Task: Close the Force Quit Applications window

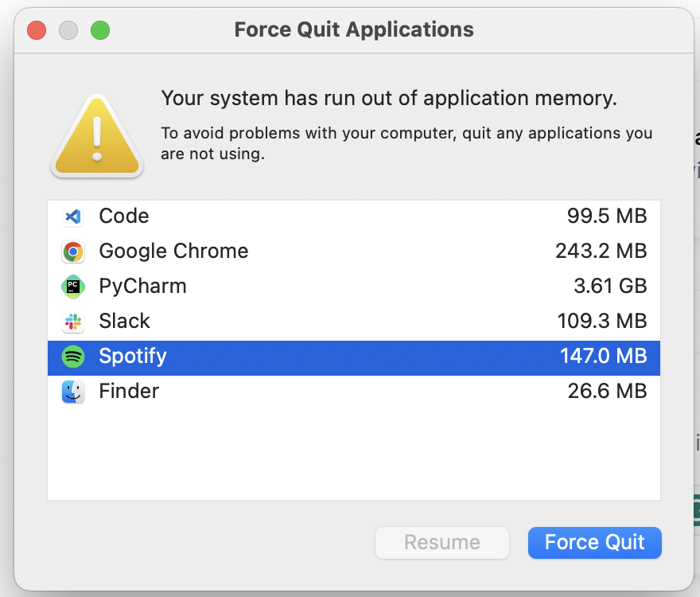Action: (x=37, y=30)
